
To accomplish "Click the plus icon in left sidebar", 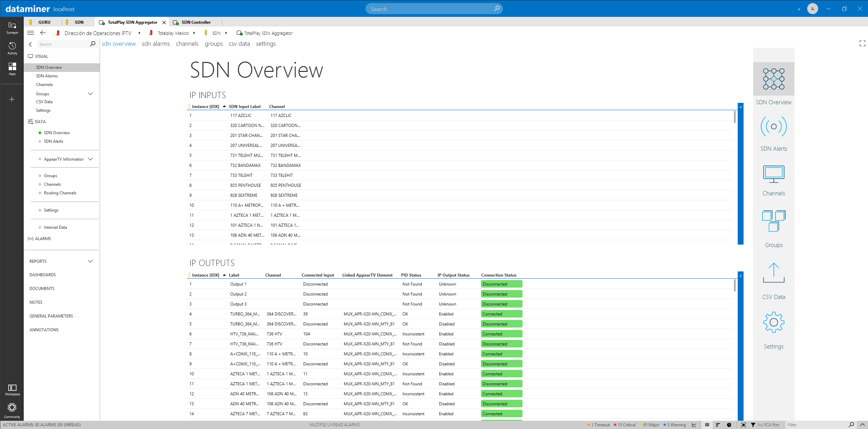I will pyautogui.click(x=12, y=99).
